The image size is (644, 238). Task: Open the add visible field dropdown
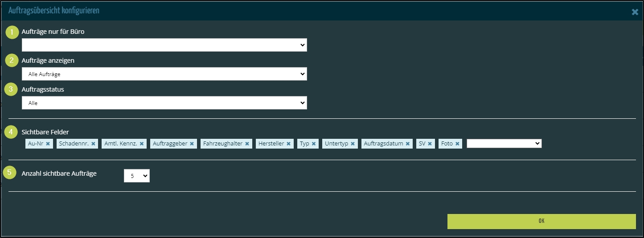504,143
